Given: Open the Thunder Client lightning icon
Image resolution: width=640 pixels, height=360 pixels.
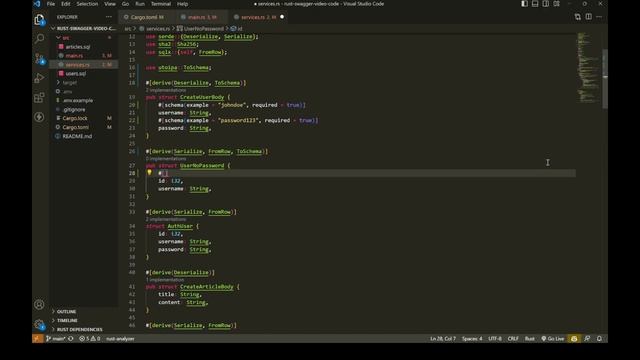Looking at the screenshot, I should coord(39,117).
